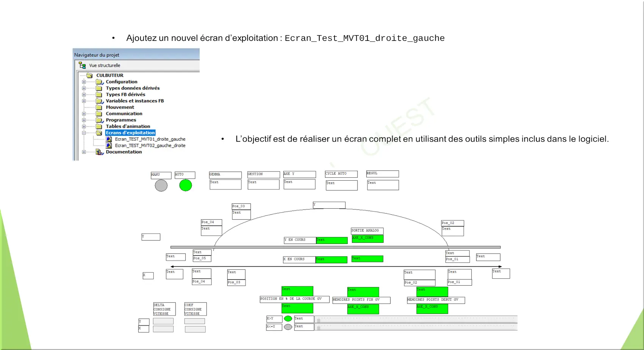Expand the Configuration tree node
This screenshot has height=350, width=644.
(x=84, y=82)
